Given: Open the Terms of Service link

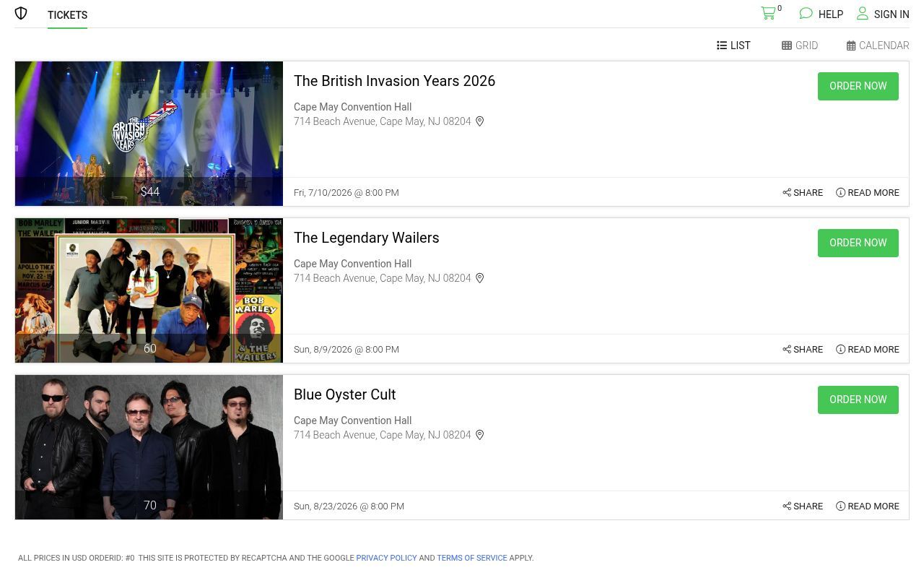Looking at the screenshot, I should click(x=472, y=558).
